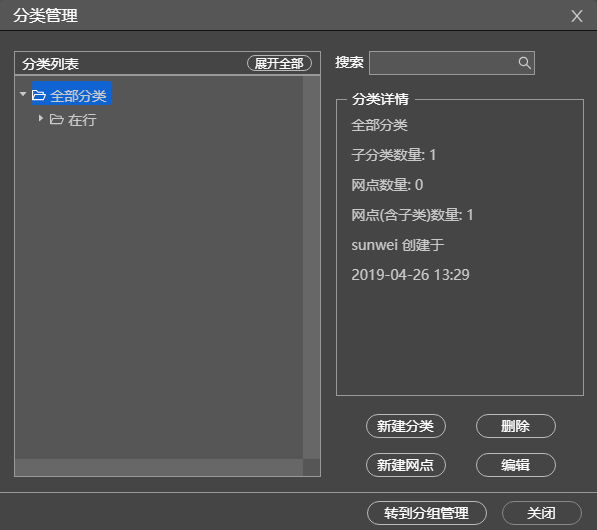This screenshot has width=597, height=530.
Task: Focus the 搜索 input field
Action: (x=452, y=63)
